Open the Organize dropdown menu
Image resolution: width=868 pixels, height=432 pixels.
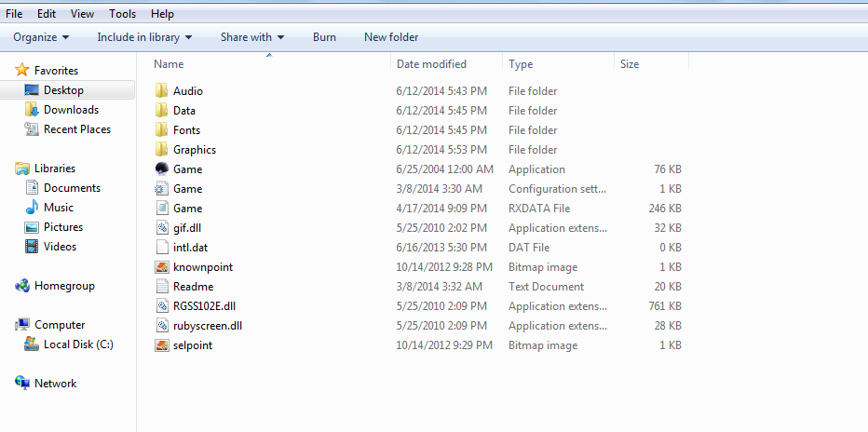[41, 37]
